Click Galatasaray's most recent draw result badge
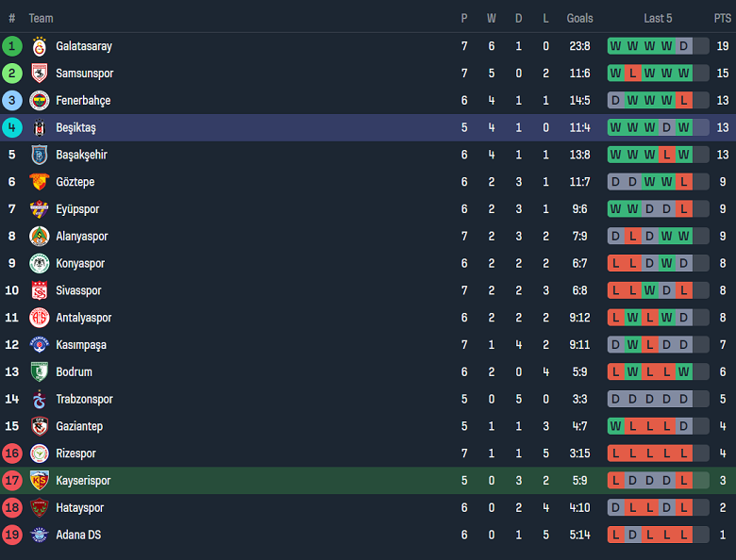Viewport: 736px width, 560px height. click(683, 46)
